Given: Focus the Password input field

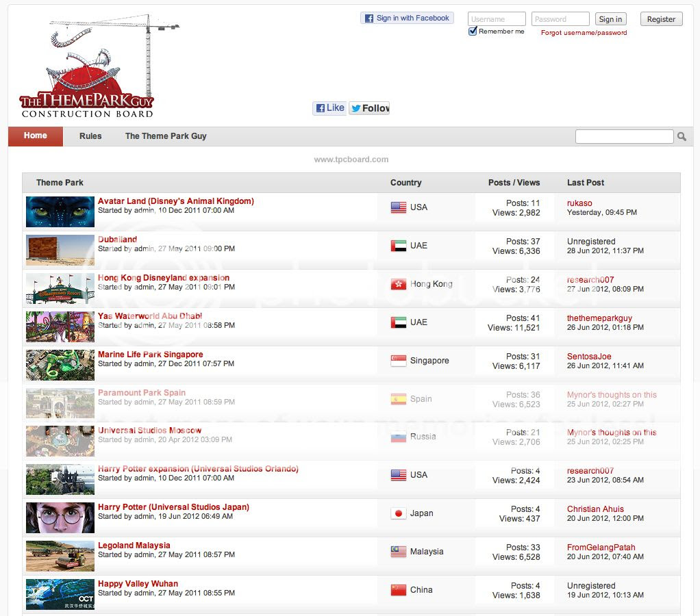Looking at the screenshot, I should (x=560, y=19).
